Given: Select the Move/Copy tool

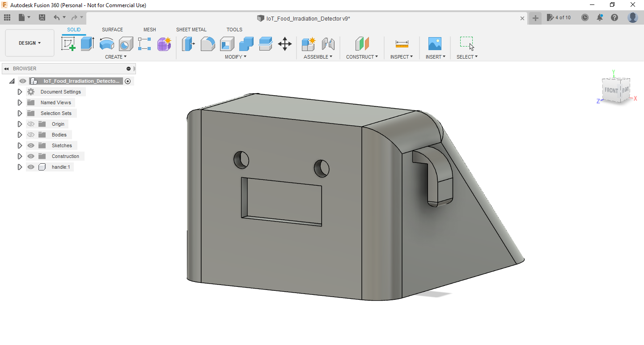Looking at the screenshot, I should coord(285,43).
